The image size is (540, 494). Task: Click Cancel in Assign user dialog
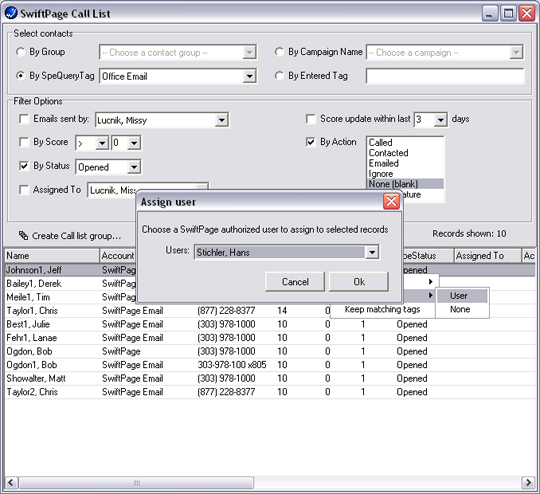click(x=295, y=282)
